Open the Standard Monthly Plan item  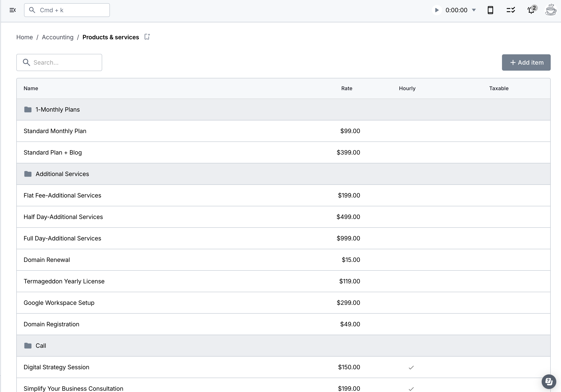[x=55, y=131]
